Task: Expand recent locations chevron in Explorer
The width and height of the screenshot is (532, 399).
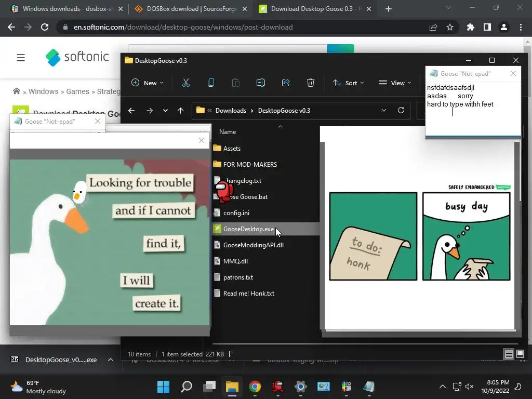Action: click(165, 111)
